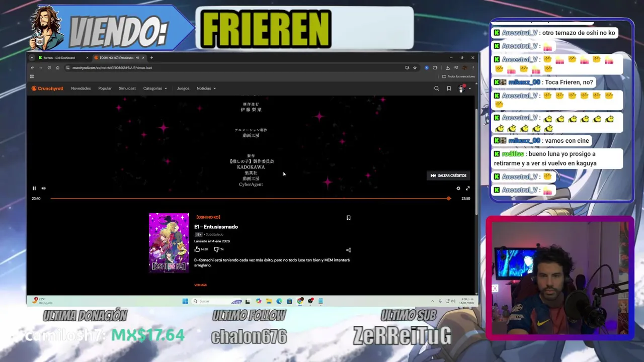The width and height of the screenshot is (644, 362).
Task: Open the OSHI NO KO series link
Action: pyautogui.click(x=208, y=217)
